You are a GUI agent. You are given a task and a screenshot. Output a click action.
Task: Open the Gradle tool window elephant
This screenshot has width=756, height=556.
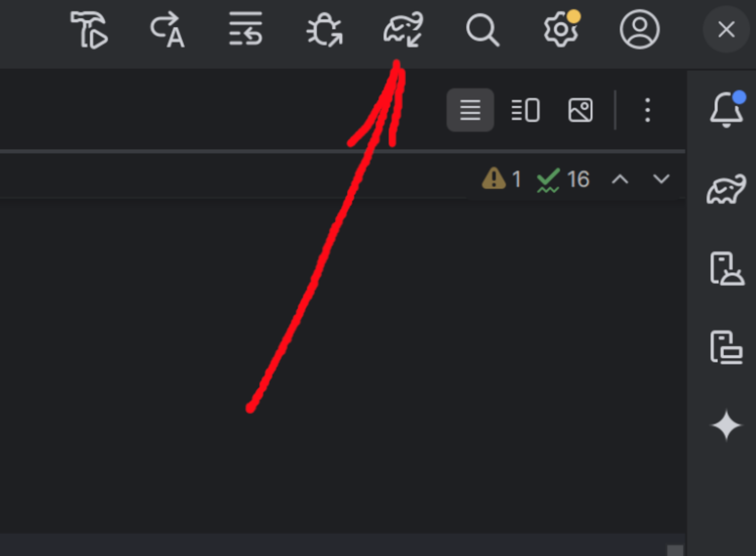[x=726, y=189]
